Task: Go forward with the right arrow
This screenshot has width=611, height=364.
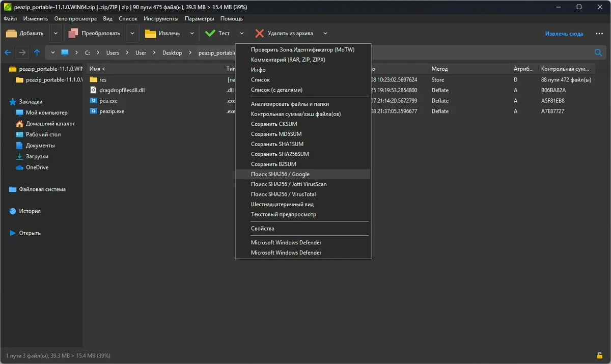Action: tap(22, 52)
